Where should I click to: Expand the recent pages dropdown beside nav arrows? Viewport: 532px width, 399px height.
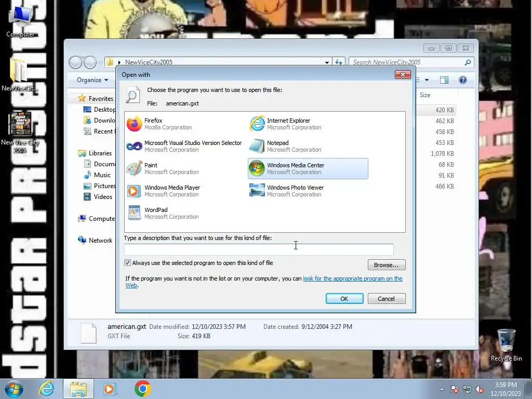pos(100,63)
